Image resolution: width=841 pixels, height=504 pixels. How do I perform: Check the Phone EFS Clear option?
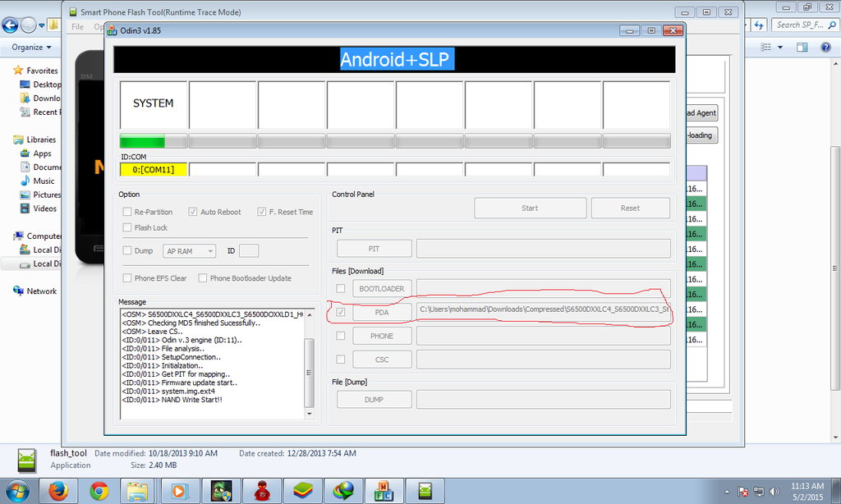click(127, 278)
